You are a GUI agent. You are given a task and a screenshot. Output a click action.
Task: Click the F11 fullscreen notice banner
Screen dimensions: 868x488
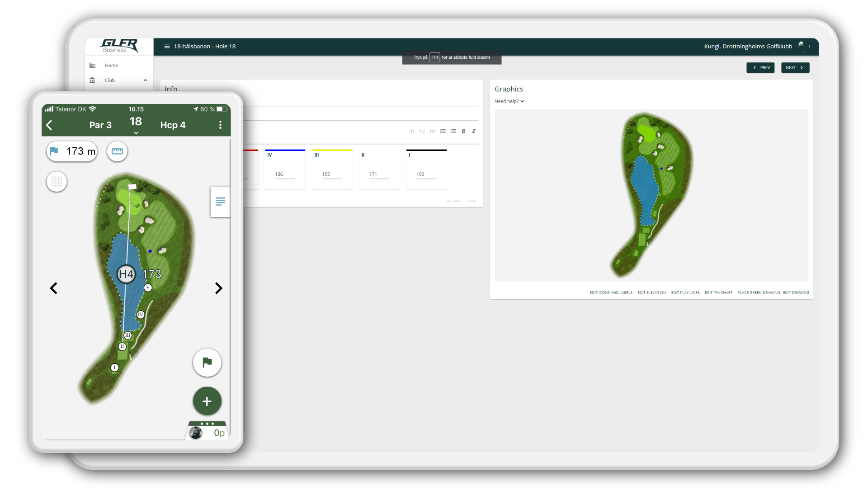[452, 57]
